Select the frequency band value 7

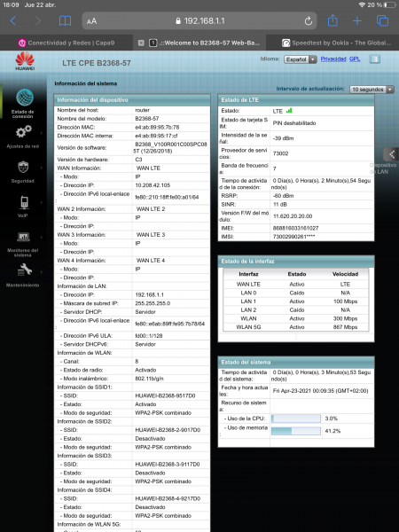point(275,168)
